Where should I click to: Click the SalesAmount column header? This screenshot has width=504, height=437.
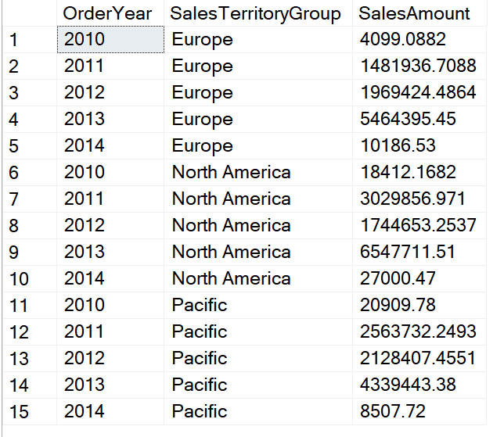tap(415, 13)
